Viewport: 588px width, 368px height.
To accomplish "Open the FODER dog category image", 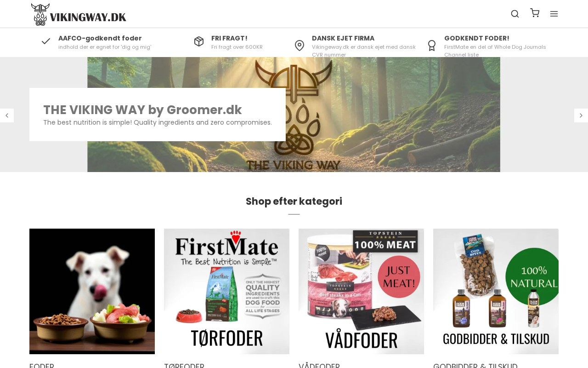I will pos(92,291).
